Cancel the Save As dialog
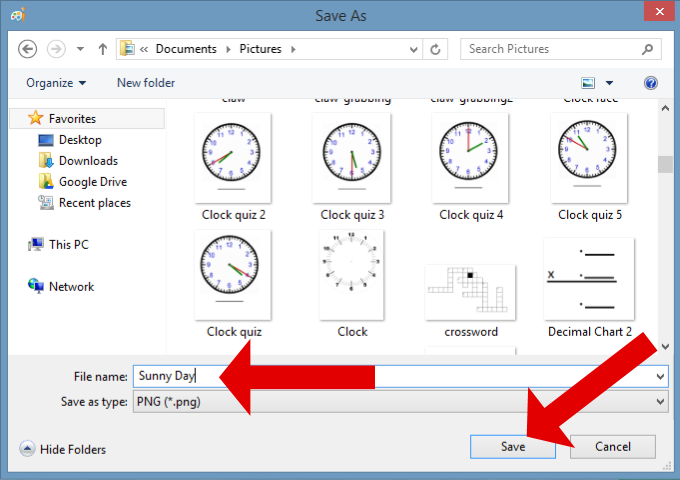This screenshot has height=480, width=680. click(x=611, y=447)
